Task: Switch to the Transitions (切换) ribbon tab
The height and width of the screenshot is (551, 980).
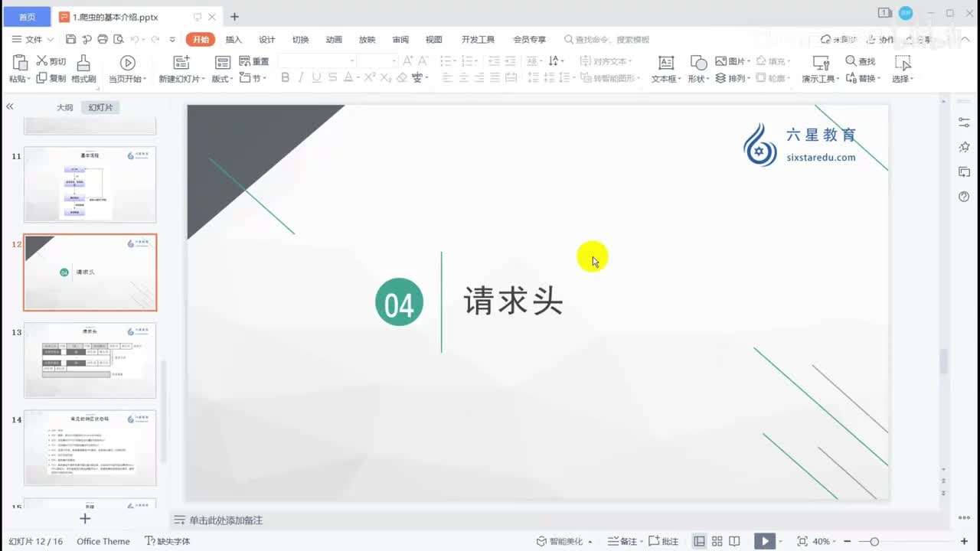Action: click(300, 40)
